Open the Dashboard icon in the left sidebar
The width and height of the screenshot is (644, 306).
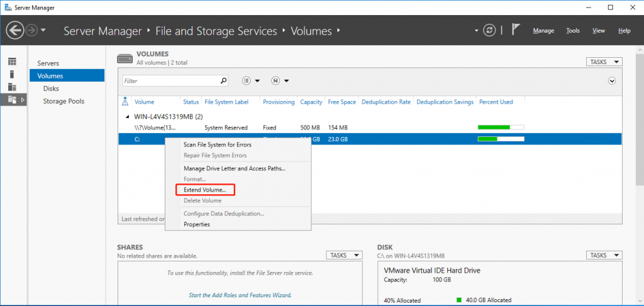[x=13, y=62]
